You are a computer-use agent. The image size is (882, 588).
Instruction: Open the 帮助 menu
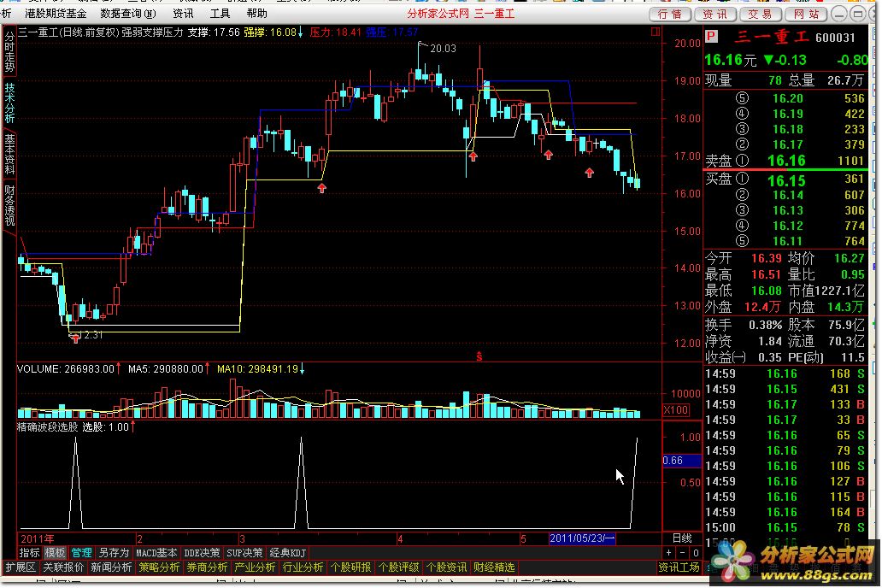pyautogui.click(x=257, y=14)
